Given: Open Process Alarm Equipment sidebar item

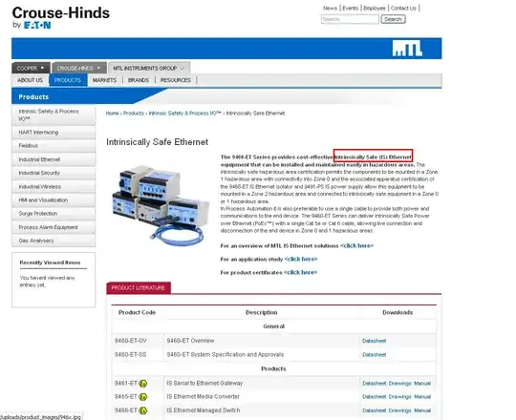Looking at the screenshot, I should [54, 227].
